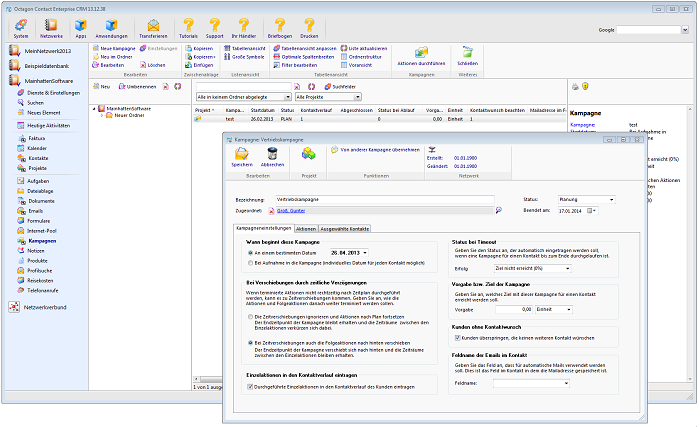Screen dimensions: 700x427
Task: Click into the Google search field
Action: [649, 30]
